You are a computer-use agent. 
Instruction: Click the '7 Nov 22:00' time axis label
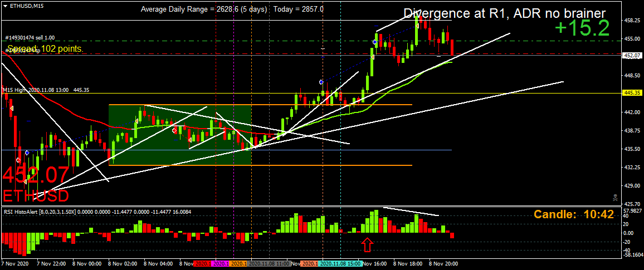click(51, 263)
